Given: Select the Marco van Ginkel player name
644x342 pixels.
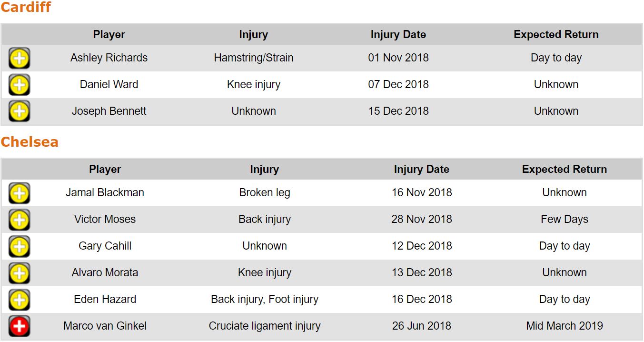Looking at the screenshot, I should point(105,326).
